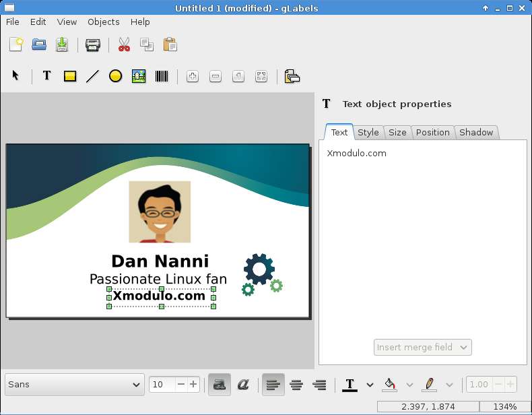Select the Image insertion tool
This screenshot has height=415, width=532.
click(139, 76)
